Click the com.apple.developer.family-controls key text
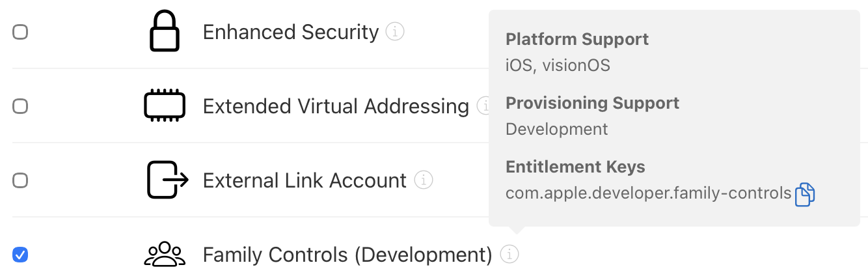The height and width of the screenshot is (280, 868). 648,193
